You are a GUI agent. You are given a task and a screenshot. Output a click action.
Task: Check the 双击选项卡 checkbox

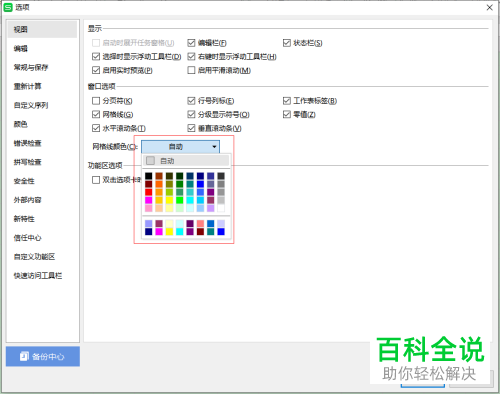tap(96, 180)
